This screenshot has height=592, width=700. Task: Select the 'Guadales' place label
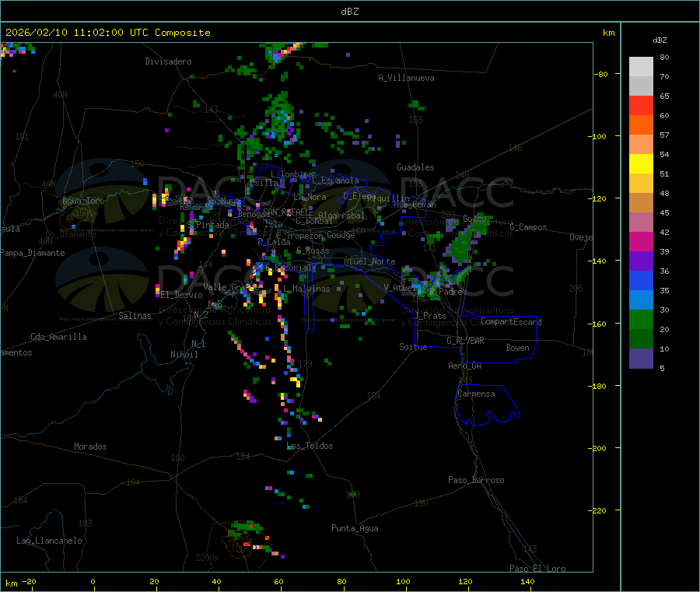tap(415, 167)
